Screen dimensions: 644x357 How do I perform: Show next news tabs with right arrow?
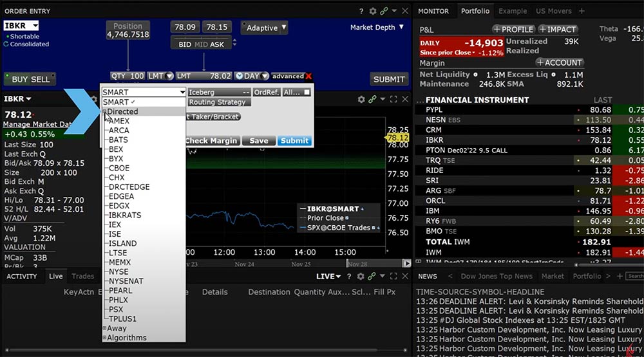pos(609,277)
